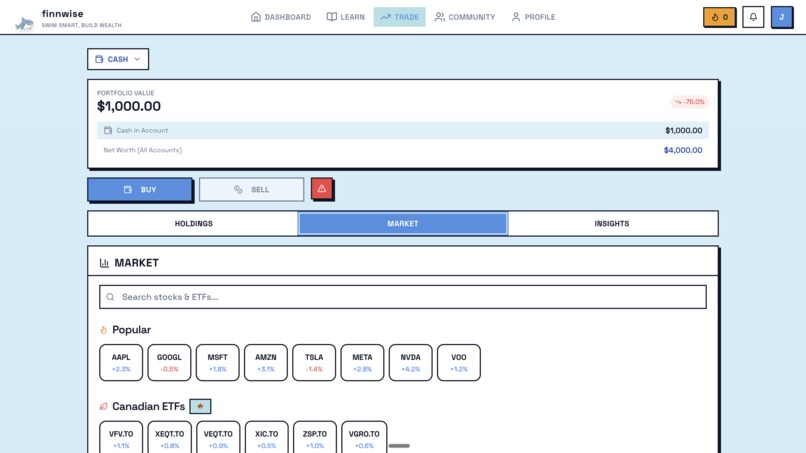Open the Profile page
Screen dimensions: 806x453
tap(533, 17)
